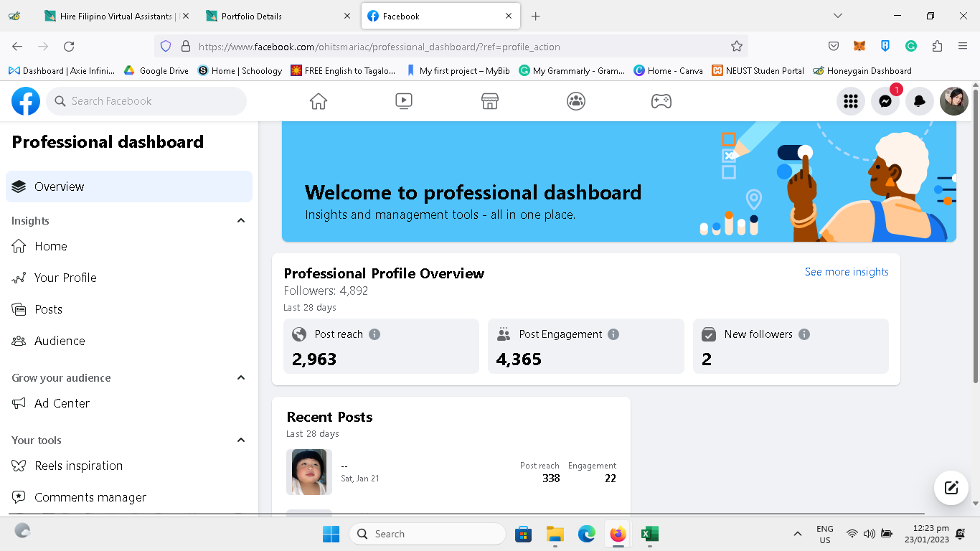Click the Facebook logo
Viewport: 980px width, 551px height.
[26, 101]
